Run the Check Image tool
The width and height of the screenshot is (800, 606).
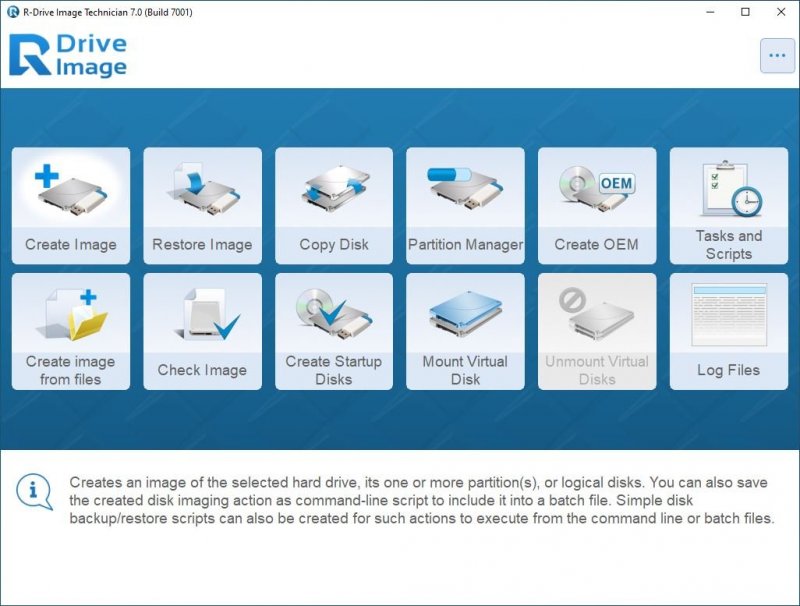(x=203, y=332)
